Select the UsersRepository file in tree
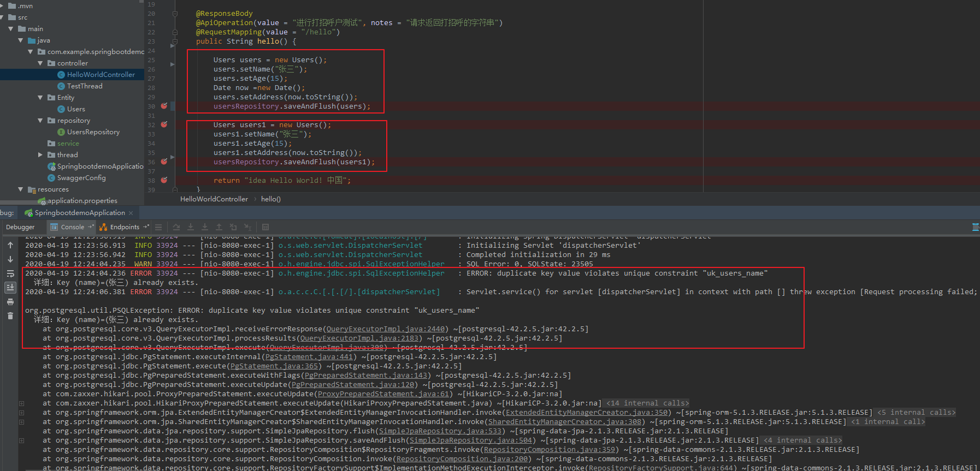 point(93,132)
